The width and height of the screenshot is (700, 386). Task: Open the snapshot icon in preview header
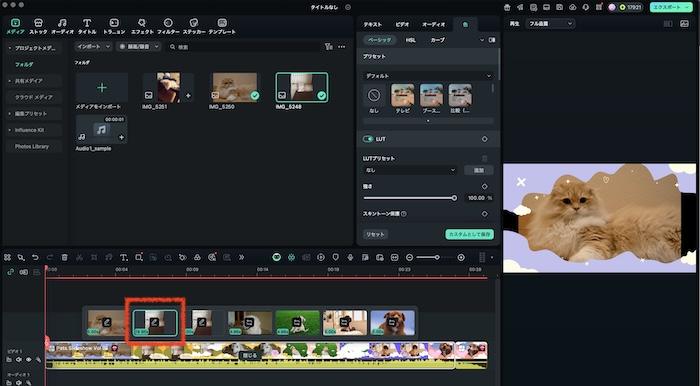pyautogui.click(x=684, y=24)
